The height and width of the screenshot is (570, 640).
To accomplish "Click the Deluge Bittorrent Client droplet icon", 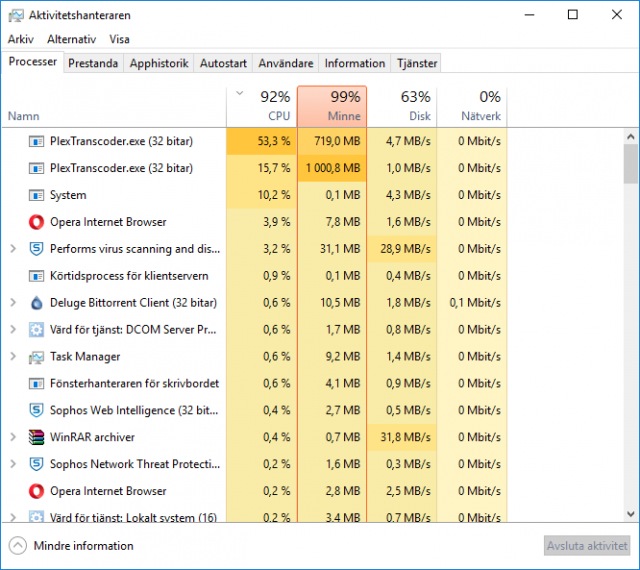I will tap(36, 303).
